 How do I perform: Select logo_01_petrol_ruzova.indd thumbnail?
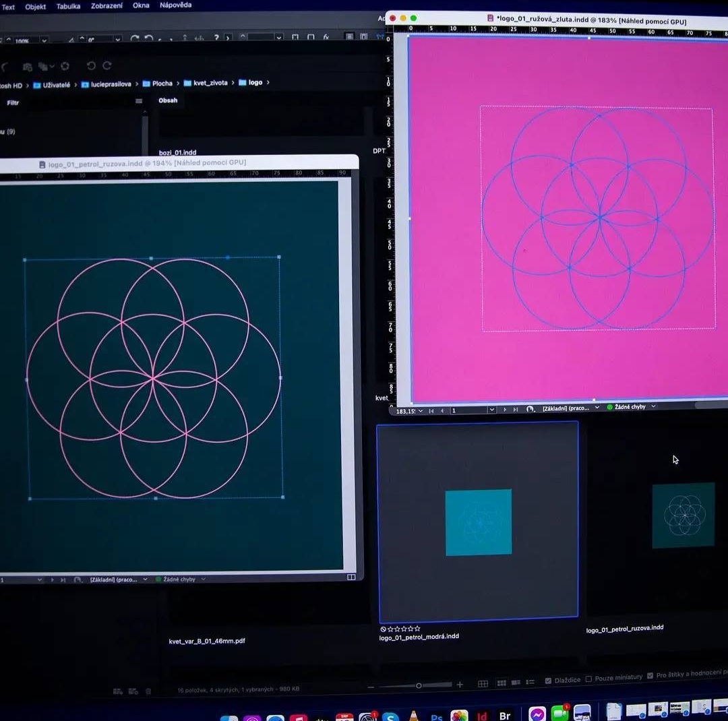684,515
